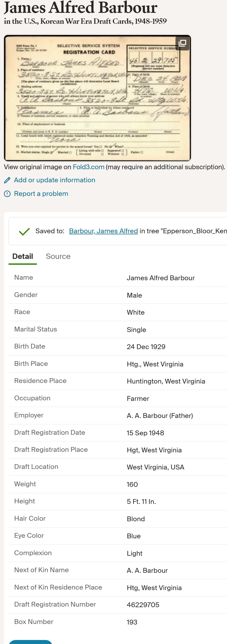Click the James Alfred Barbour page heading
The height and width of the screenshot is (644, 227).
(x=80, y=7)
